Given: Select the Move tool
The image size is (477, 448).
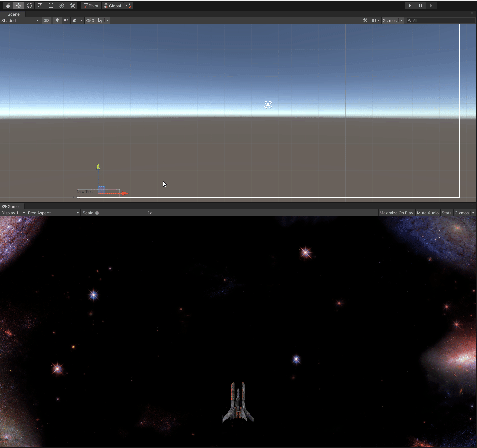Looking at the screenshot, I should pos(18,6).
